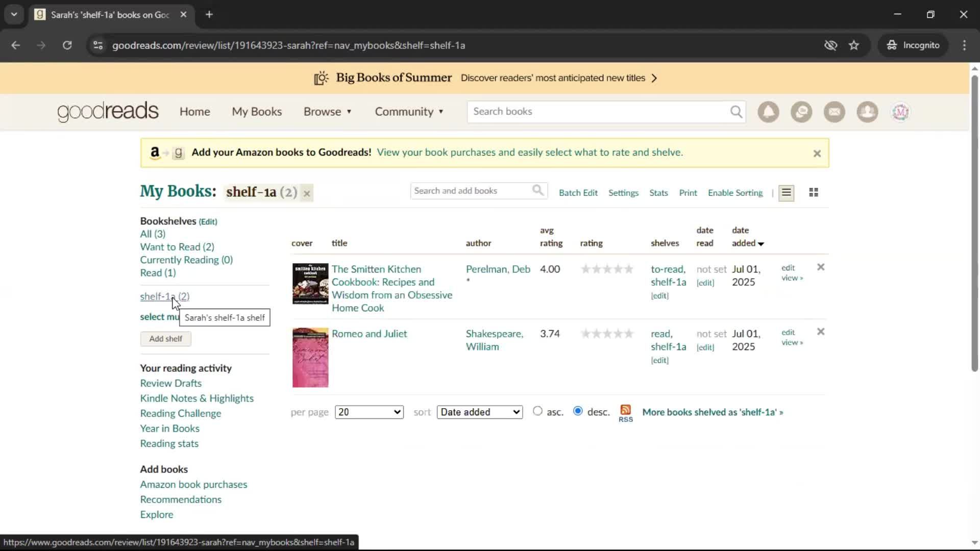This screenshot has height=551, width=980.
Task: Open Reading Challenge
Action: click(x=180, y=413)
